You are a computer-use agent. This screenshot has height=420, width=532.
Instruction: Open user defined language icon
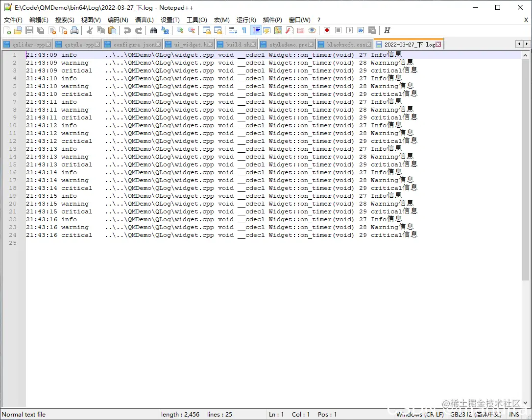(266, 30)
